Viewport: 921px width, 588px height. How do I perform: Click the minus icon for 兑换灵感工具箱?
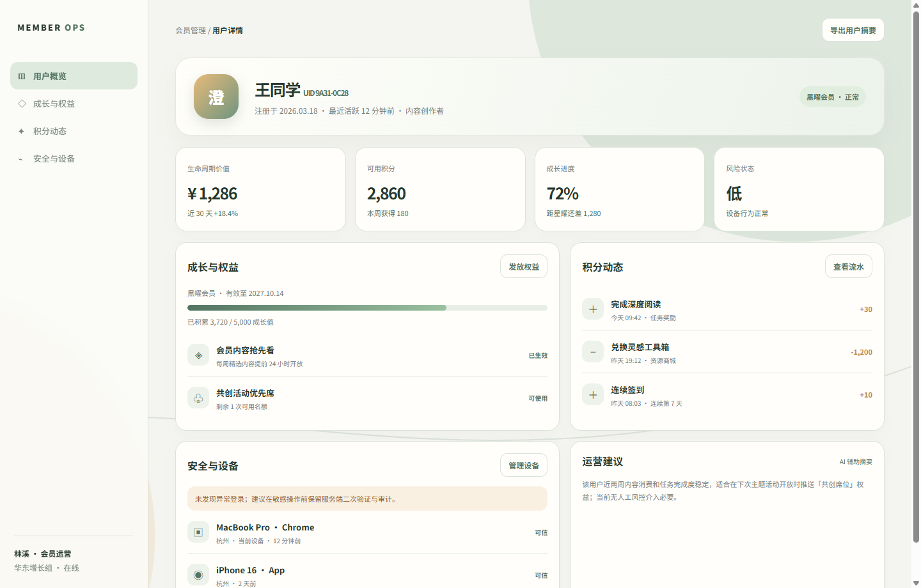tap(593, 352)
